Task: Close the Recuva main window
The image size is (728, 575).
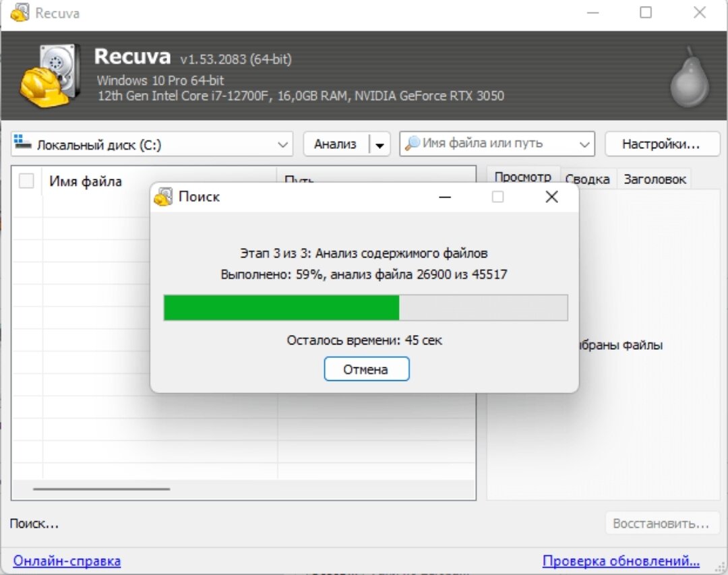Action: click(700, 13)
